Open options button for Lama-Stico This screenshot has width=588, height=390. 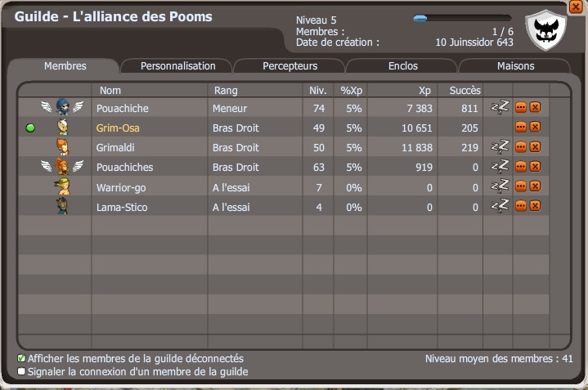tap(520, 206)
